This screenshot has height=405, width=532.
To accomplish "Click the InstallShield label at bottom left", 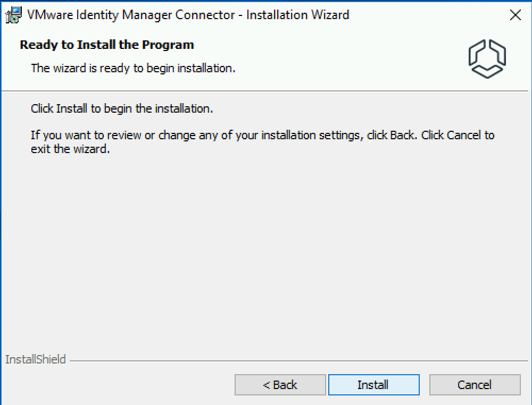I will click(35, 359).
